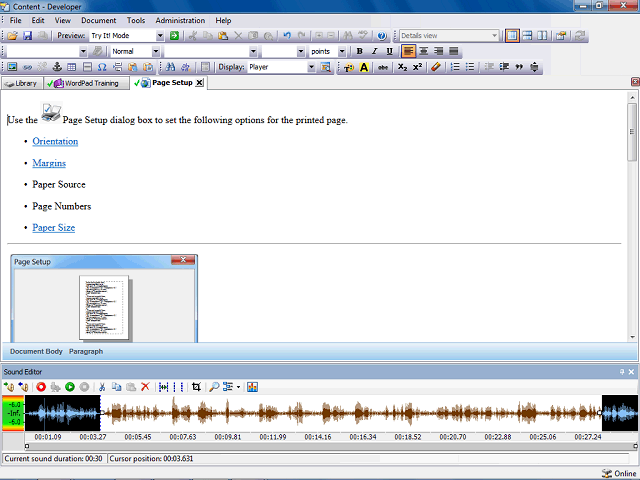This screenshot has height=480, width=640.
Task: Click the paste clipboard icon in main toolbar
Action: 223,36
